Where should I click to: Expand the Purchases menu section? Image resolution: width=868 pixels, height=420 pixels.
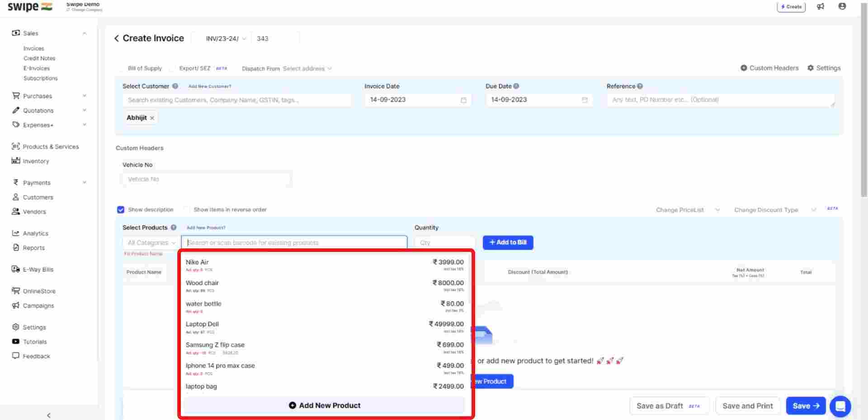[x=85, y=96]
